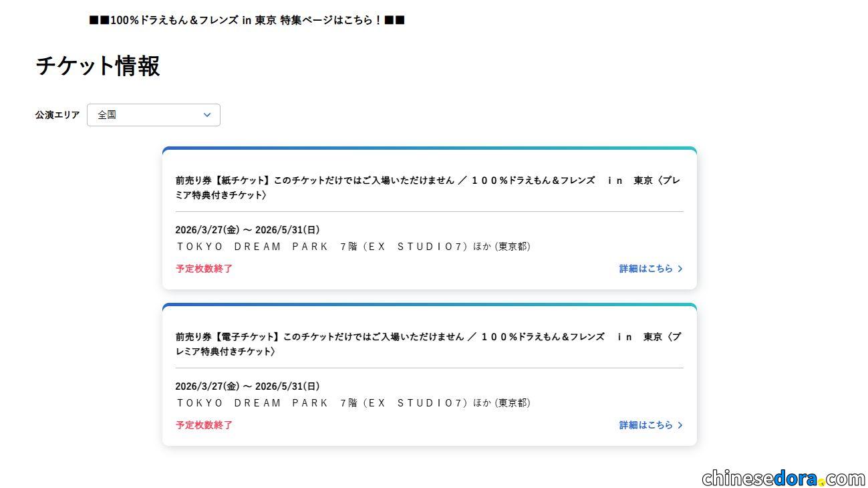Select the date range on 紙チケット card
The width and height of the screenshot is (868, 488).
[x=247, y=230]
